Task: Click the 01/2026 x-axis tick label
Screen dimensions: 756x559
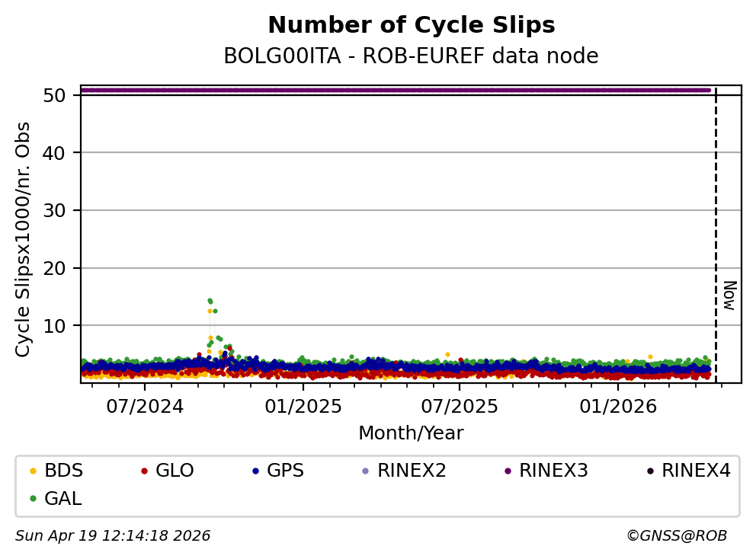Action: [617, 407]
